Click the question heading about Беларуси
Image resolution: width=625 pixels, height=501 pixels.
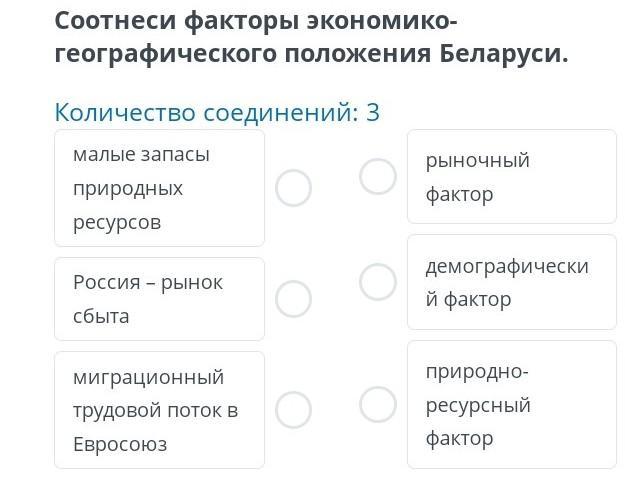tap(311, 37)
